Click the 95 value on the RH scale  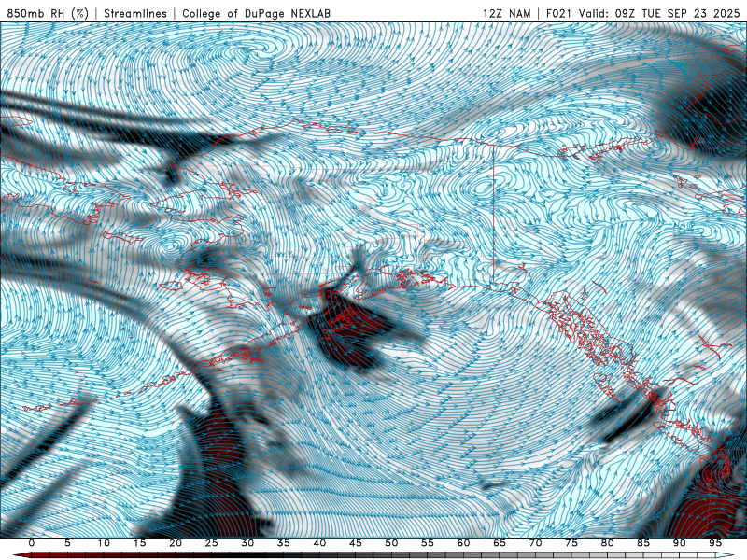click(x=715, y=543)
